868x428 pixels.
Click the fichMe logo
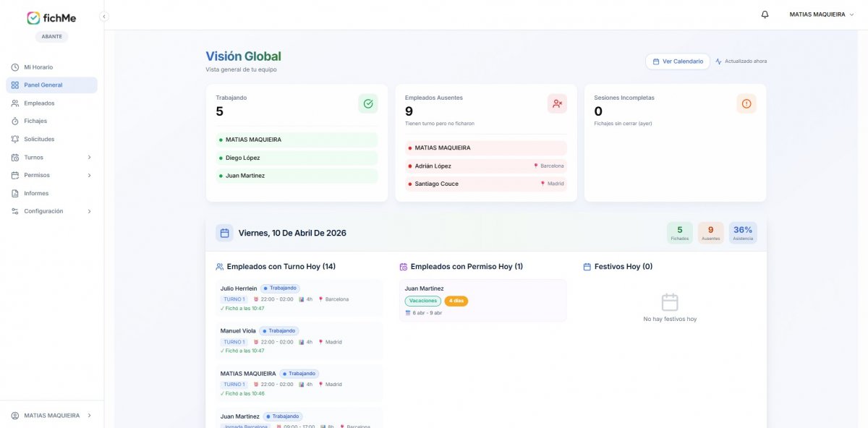(x=51, y=18)
